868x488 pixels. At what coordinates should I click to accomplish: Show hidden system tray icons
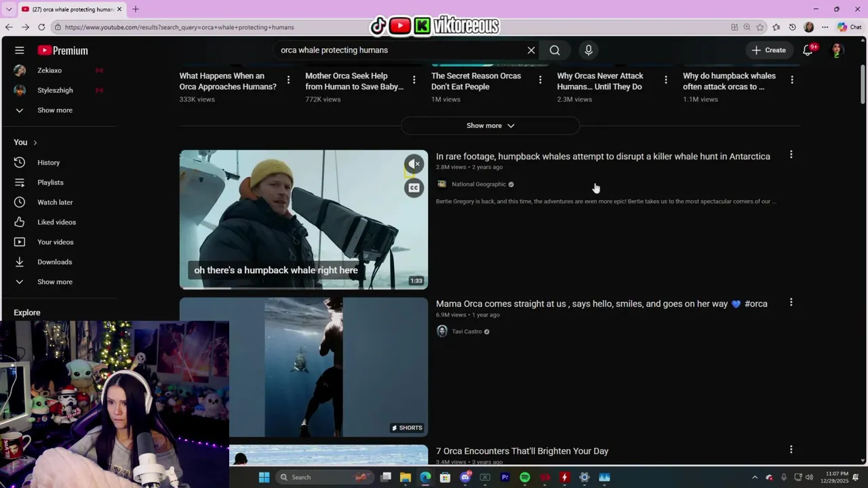pyautogui.click(x=755, y=477)
